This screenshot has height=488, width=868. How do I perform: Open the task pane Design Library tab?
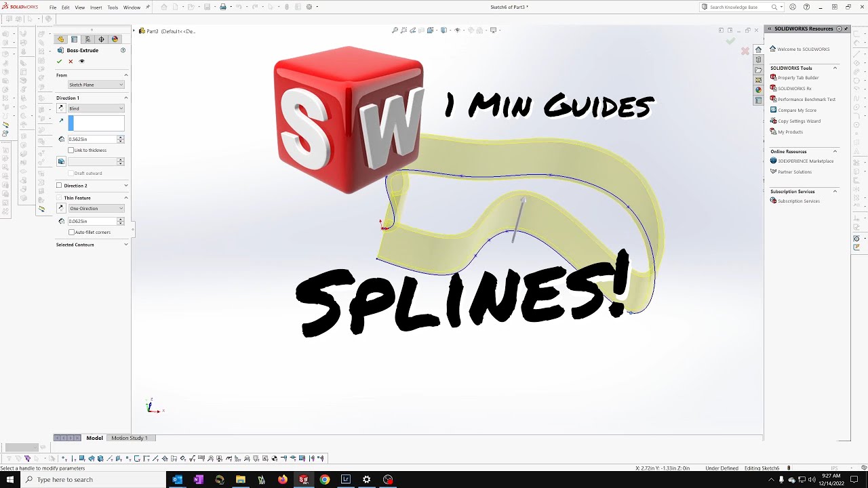[x=758, y=60]
